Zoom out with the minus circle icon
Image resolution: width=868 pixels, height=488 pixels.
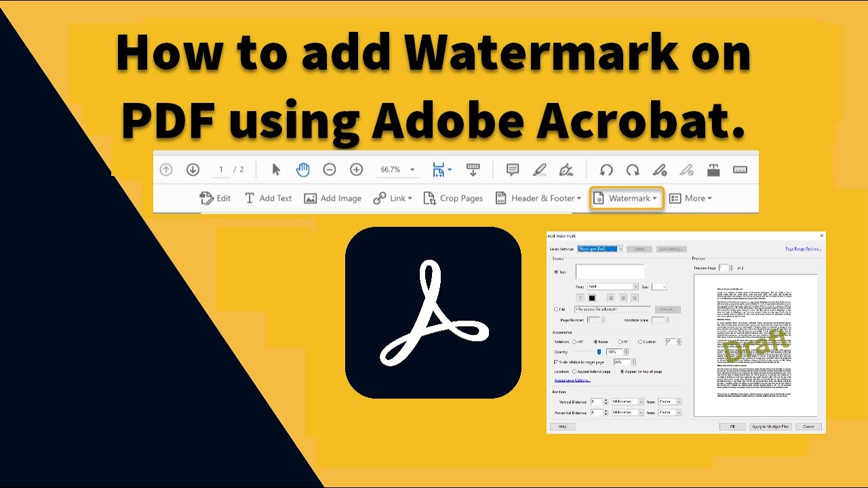(330, 169)
